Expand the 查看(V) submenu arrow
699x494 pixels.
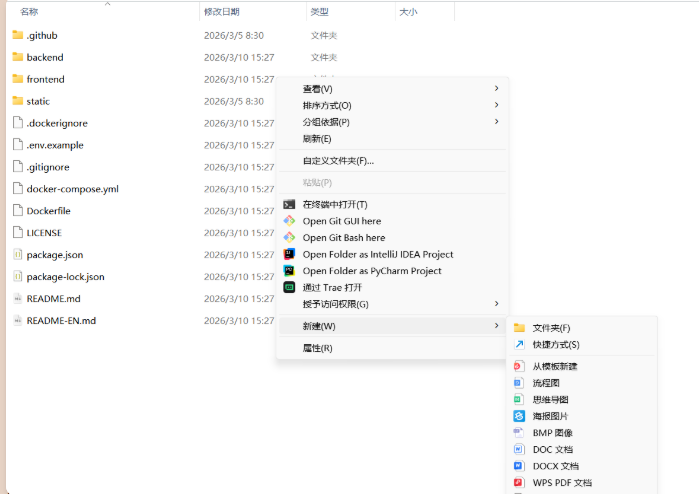tap(496, 89)
